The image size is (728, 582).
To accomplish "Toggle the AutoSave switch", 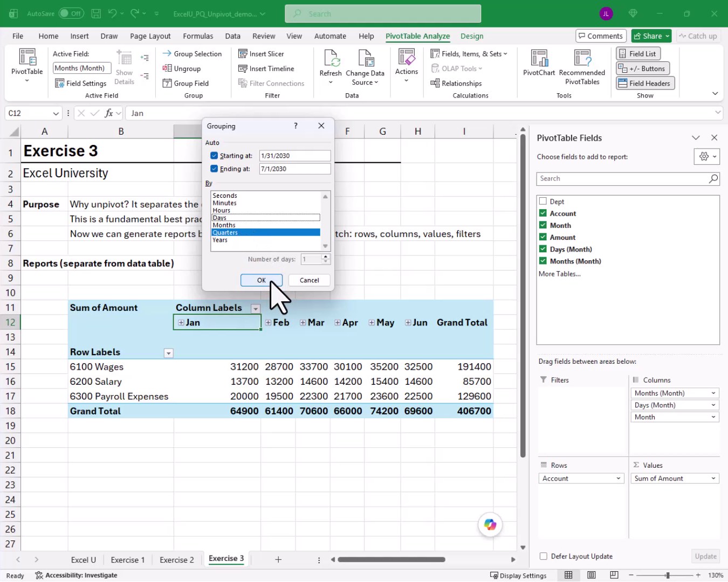I will click(x=71, y=13).
